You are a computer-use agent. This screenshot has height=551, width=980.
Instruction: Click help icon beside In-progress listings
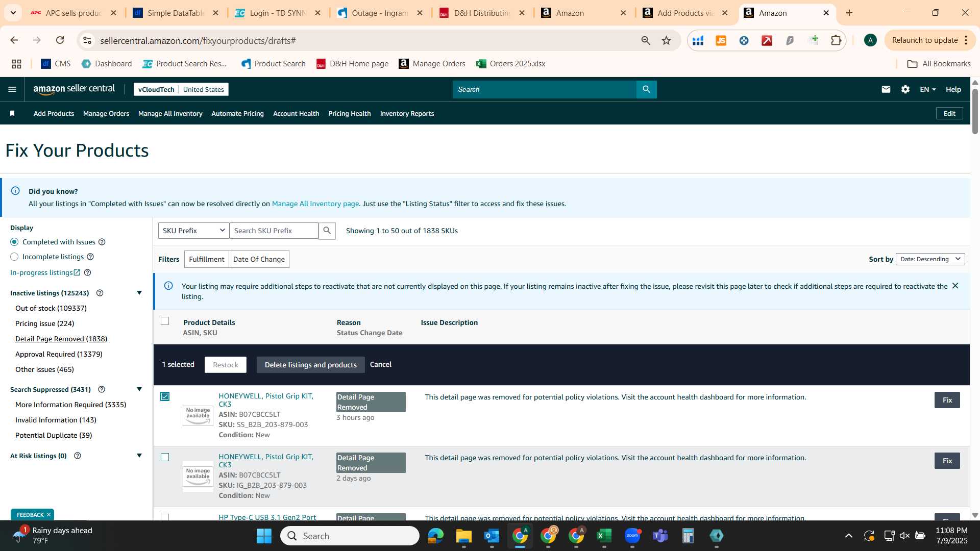[x=87, y=272]
